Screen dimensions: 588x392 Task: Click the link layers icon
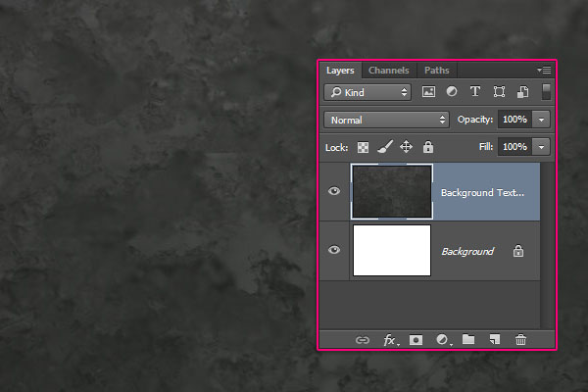pyautogui.click(x=362, y=339)
